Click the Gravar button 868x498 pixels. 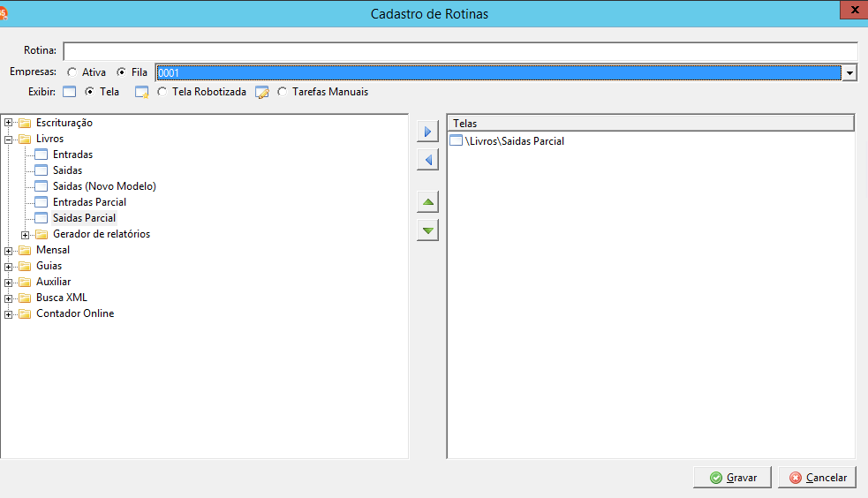(x=732, y=478)
